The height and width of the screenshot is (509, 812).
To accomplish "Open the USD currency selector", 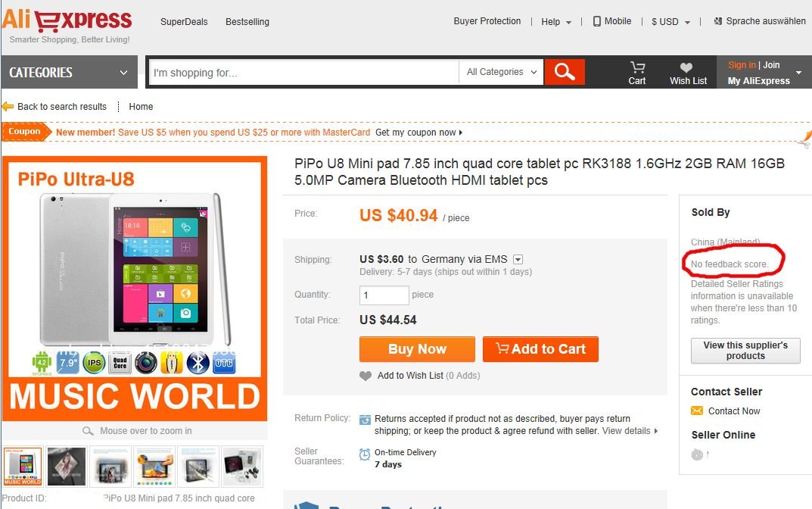I will point(670,22).
